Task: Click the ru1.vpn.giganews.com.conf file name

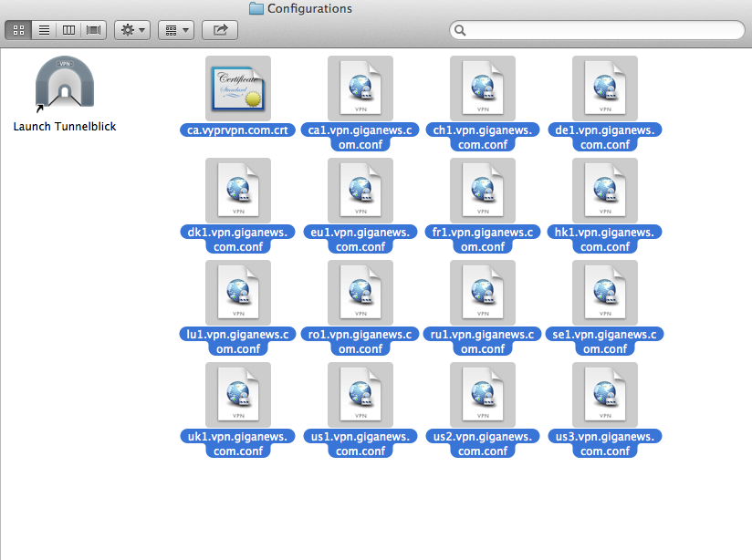Action: pyautogui.click(x=483, y=341)
